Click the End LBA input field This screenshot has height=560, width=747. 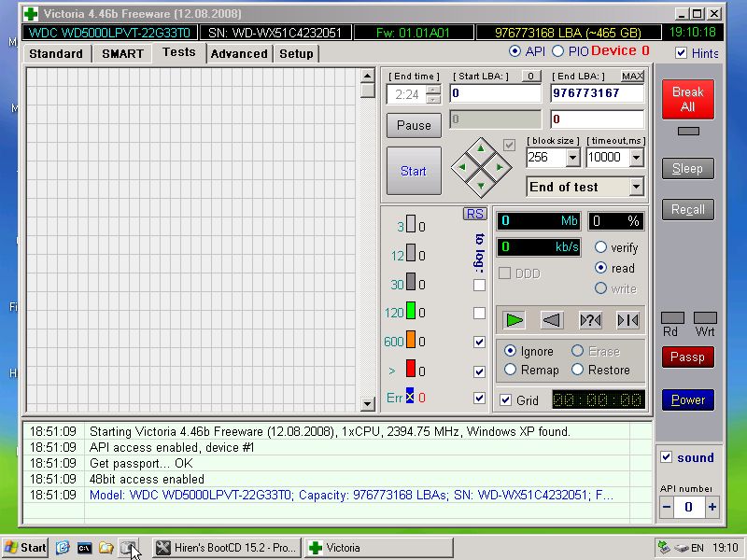[x=597, y=93]
